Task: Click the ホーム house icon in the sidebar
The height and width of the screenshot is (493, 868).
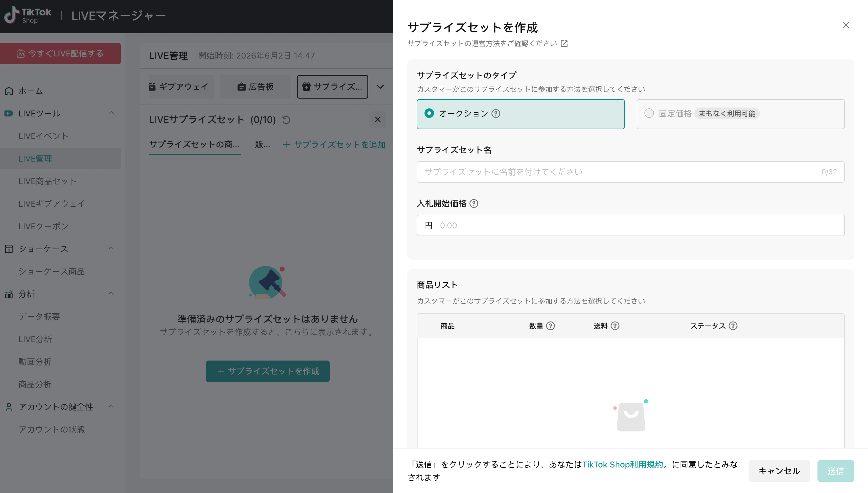Action: point(9,91)
